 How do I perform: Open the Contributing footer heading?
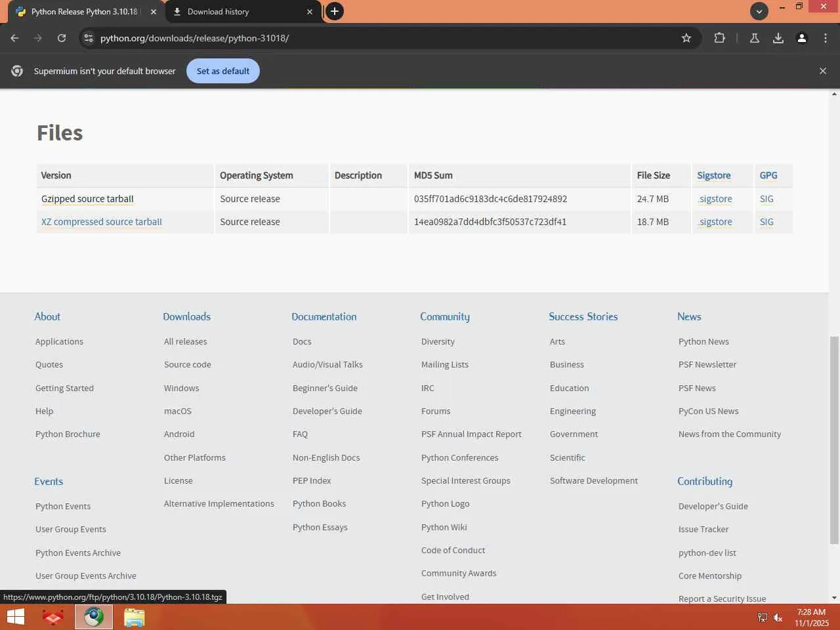pos(705,481)
